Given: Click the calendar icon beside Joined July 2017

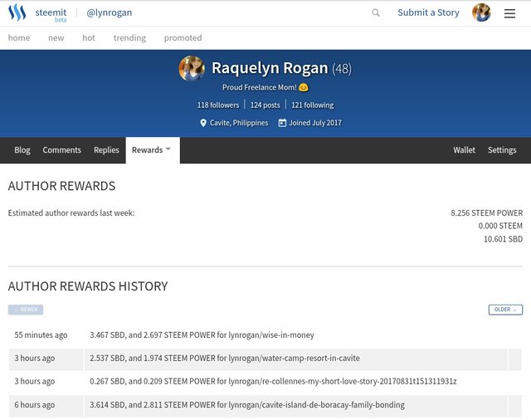Looking at the screenshot, I should 282,123.
